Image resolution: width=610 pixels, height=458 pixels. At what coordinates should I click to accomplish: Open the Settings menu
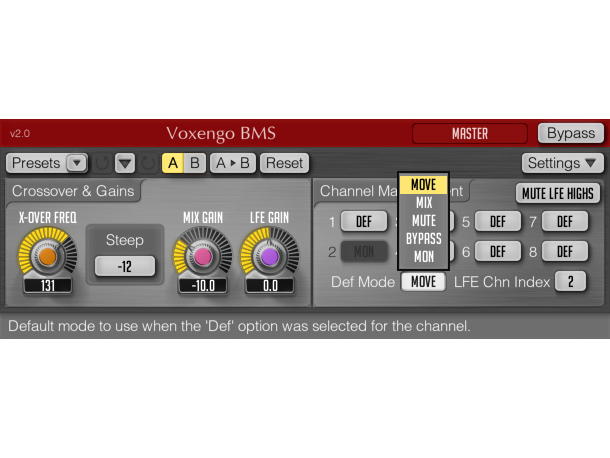[x=562, y=163]
